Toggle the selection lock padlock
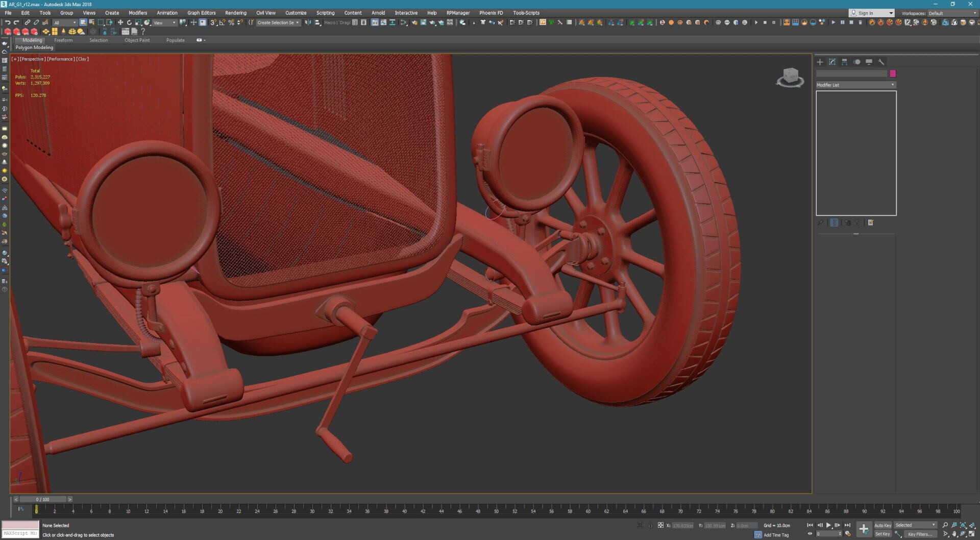The width and height of the screenshot is (980, 540). coord(650,525)
